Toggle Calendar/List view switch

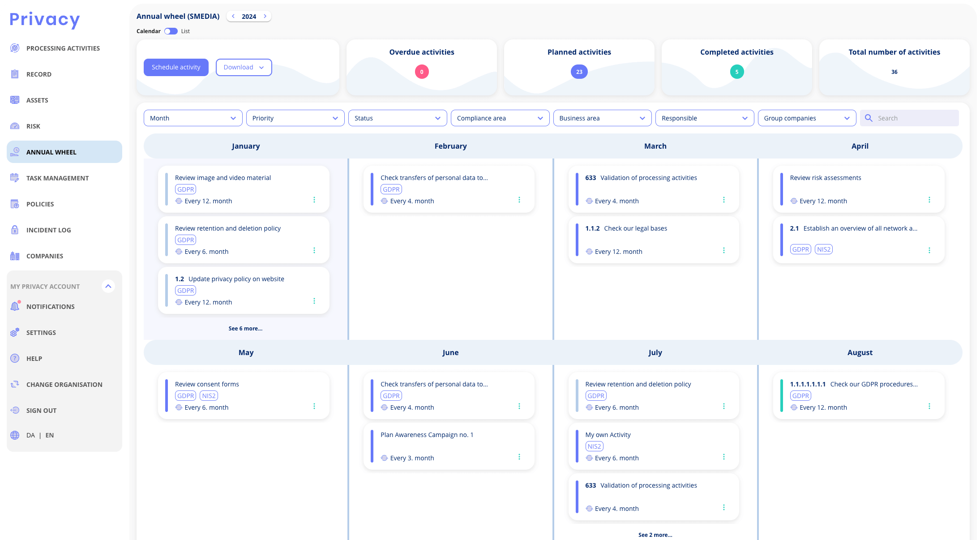[x=171, y=31]
